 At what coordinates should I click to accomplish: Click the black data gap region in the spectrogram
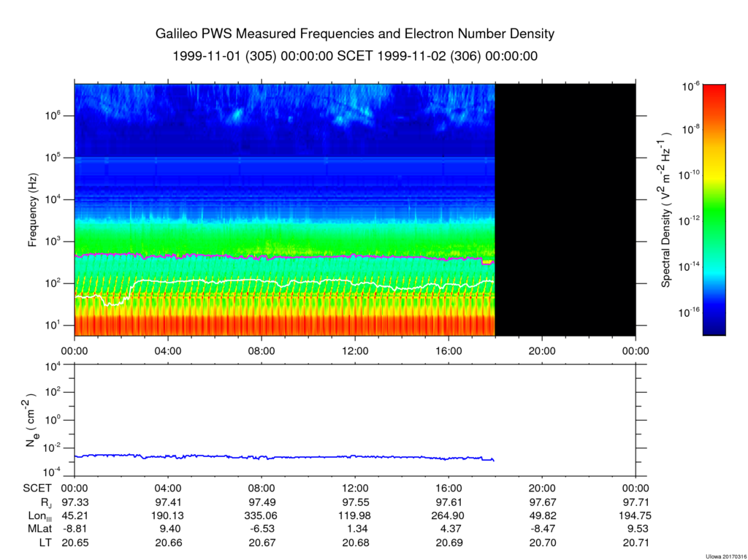pyautogui.click(x=565, y=210)
